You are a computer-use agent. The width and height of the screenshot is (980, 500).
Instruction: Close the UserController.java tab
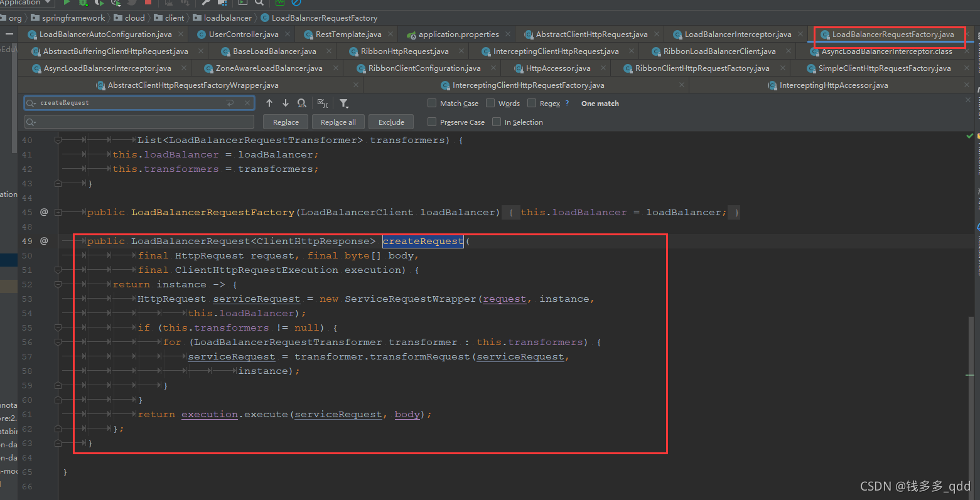coord(288,35)
